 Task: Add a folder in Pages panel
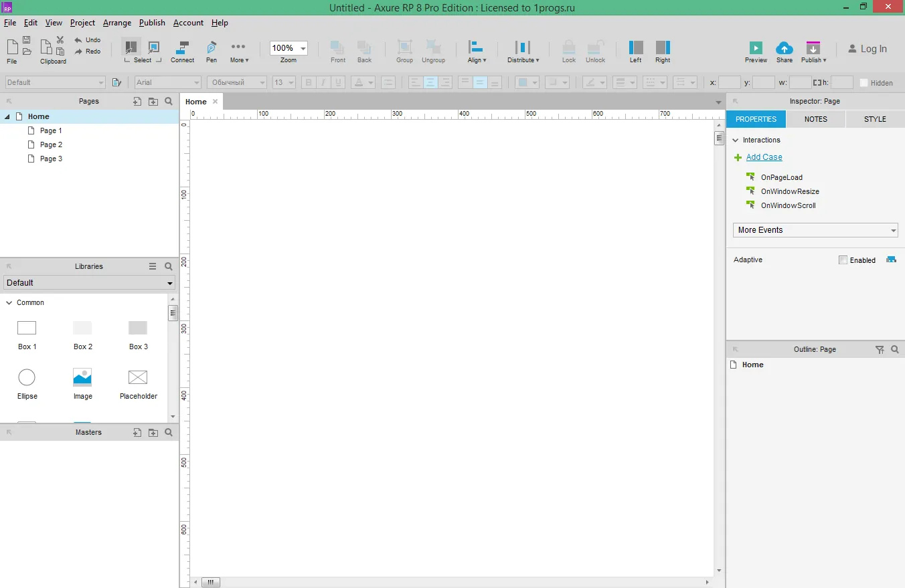pyautogui.click(x=153, y=102)
